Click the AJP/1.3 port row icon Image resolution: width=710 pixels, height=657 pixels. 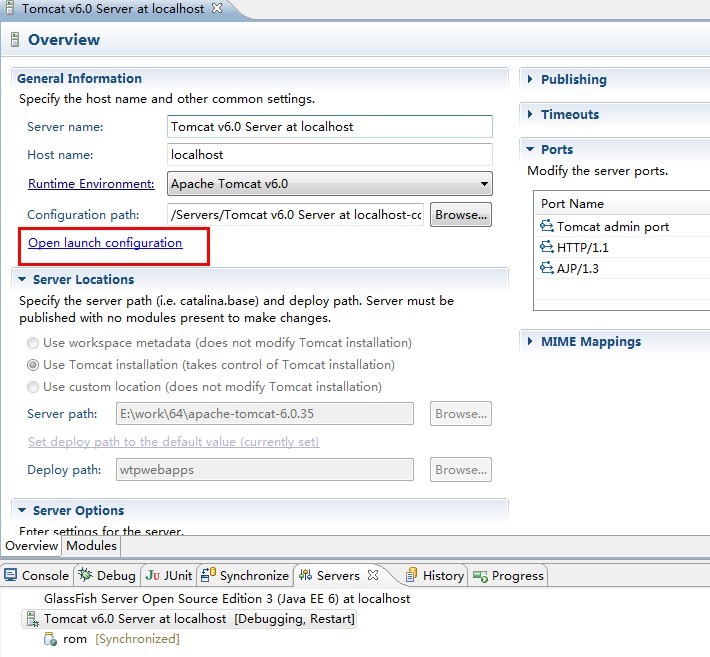pos(547,268)
